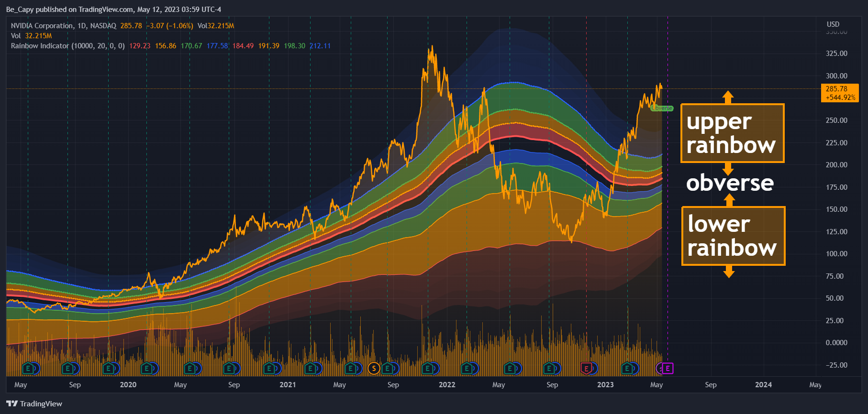Click the 2021 year label on time axis
Viewport: 868px width, 414px height.
288,385
